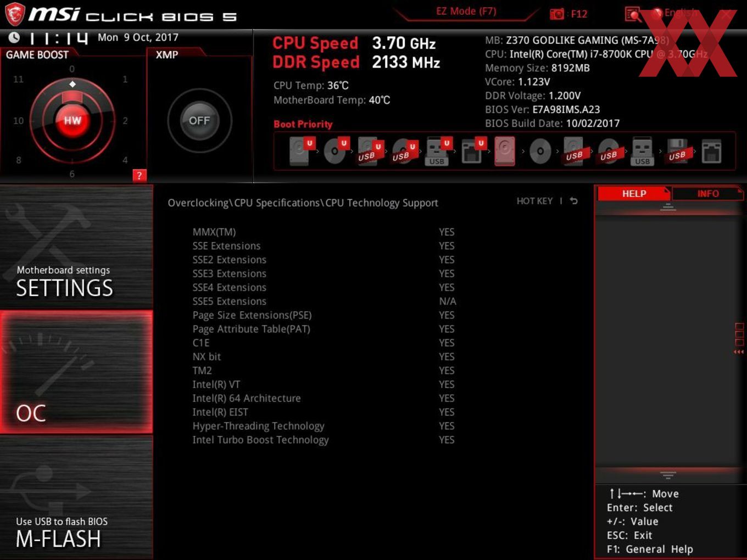Click the Intel(R) 64 Architecture row

point(324,398)
